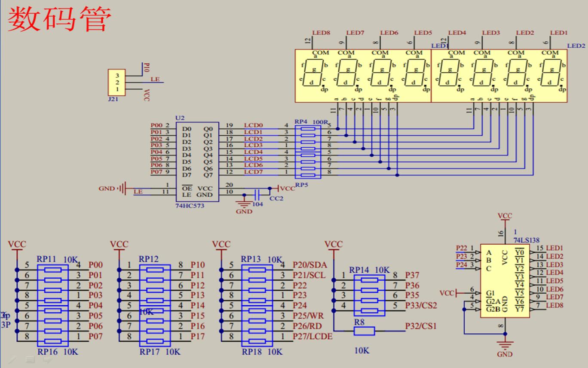Screen dimensions: 588x368
Task: Click the RP18 resistor pack label
Action: 251,352
